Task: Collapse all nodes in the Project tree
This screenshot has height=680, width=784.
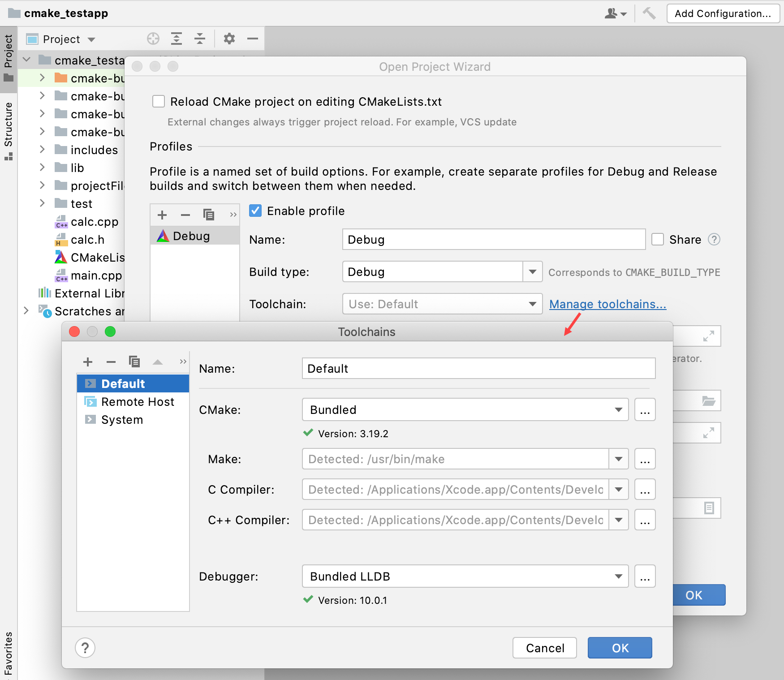Action: point(200,39)
